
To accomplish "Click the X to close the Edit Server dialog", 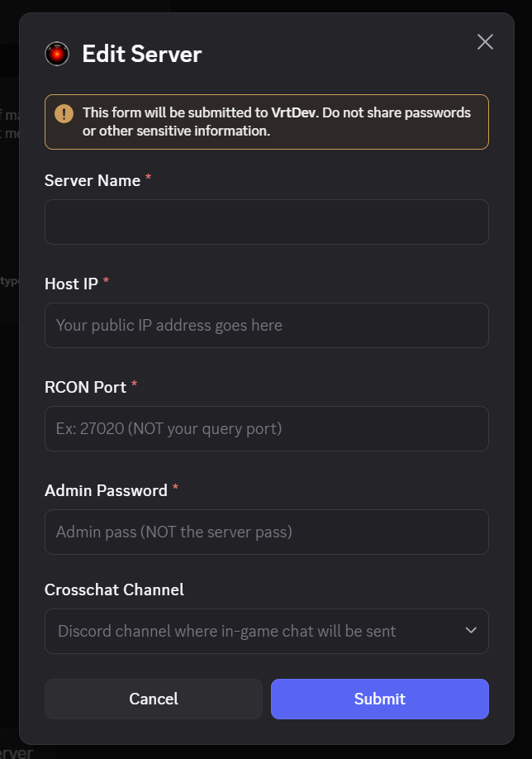I will [x=485, y=41].
